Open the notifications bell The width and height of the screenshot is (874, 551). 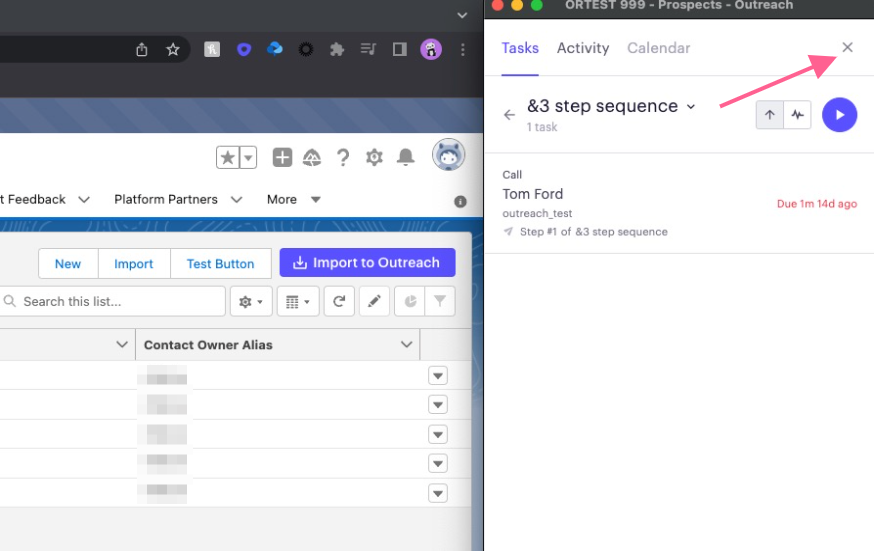405,157
